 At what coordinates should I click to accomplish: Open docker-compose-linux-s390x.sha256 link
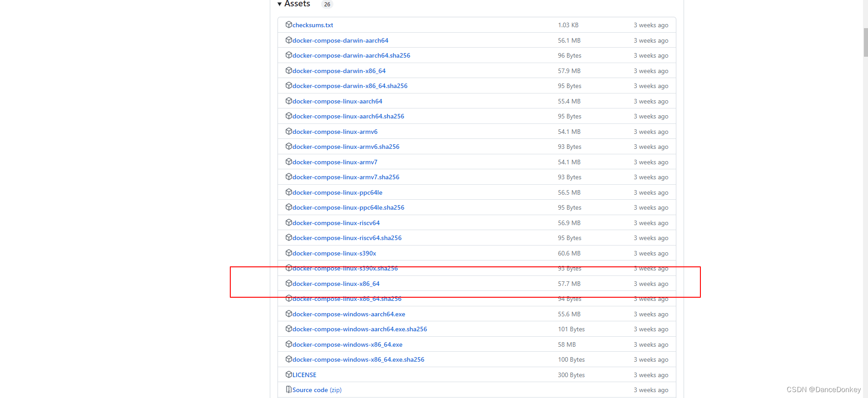(345, 268)
